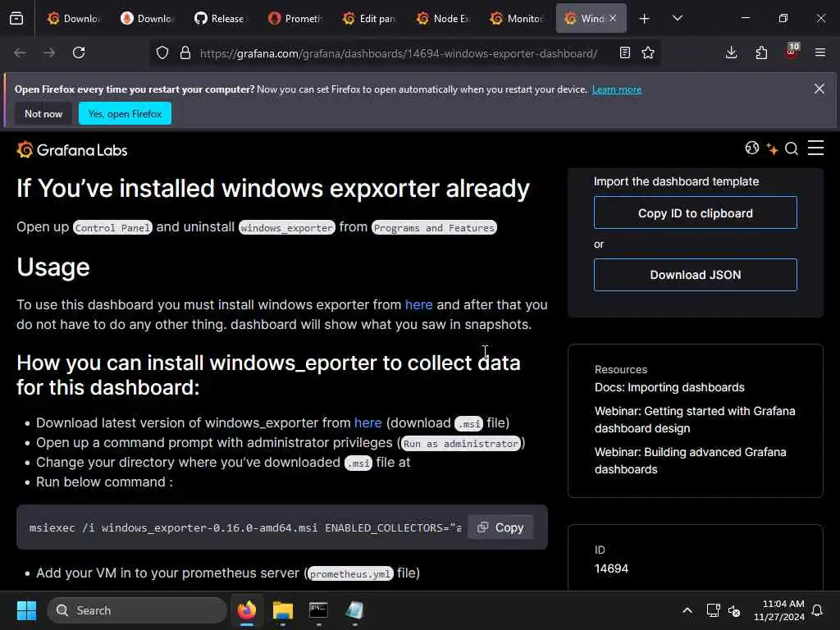
Task: Show hidden system tray icons
Action: click(687, 610)
